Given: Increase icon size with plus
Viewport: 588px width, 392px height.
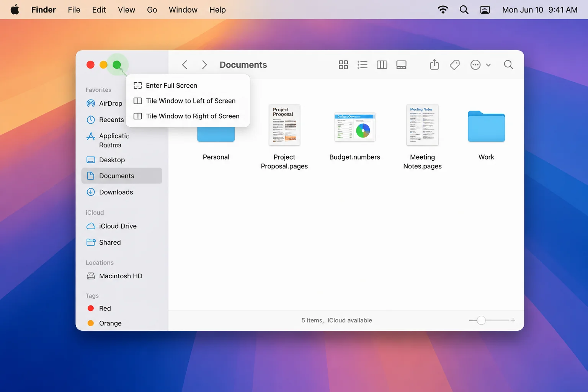Looking at the screenshot, I should tap(513, 320).
